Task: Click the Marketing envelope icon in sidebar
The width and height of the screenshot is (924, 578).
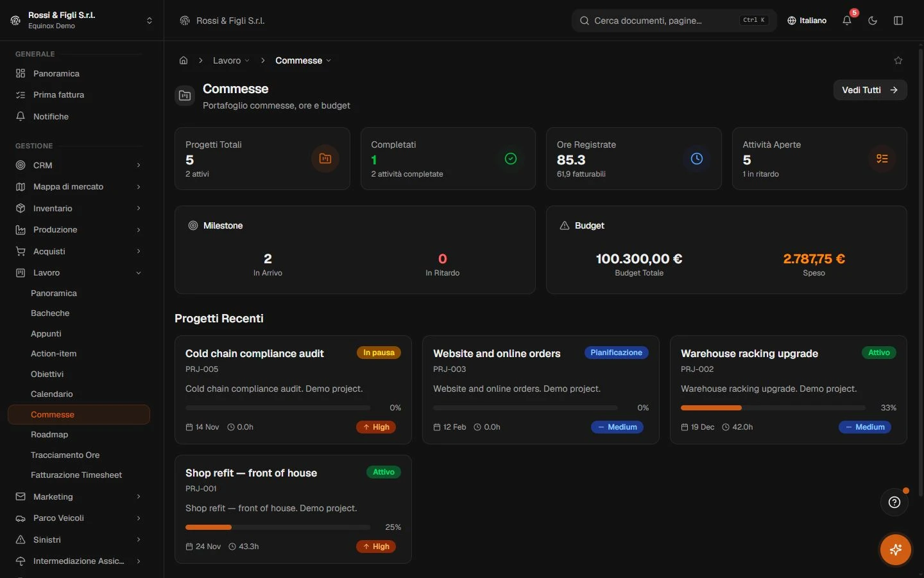Action: coord(21,496)
